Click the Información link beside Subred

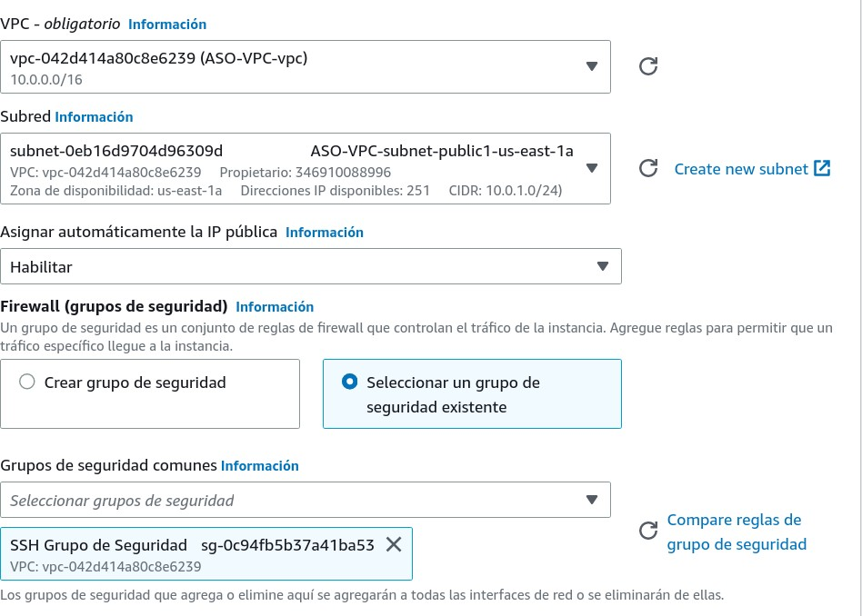[94, 117]
